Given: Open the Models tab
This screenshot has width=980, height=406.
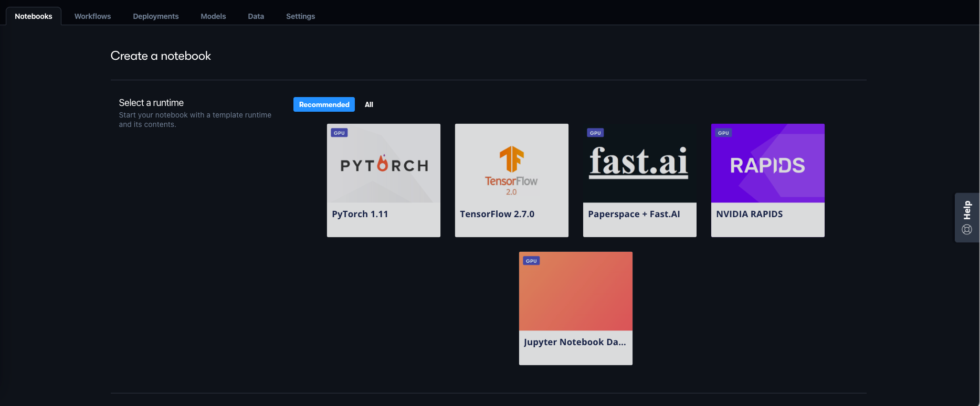Looking at the screenshot, I should pos(213,16).
